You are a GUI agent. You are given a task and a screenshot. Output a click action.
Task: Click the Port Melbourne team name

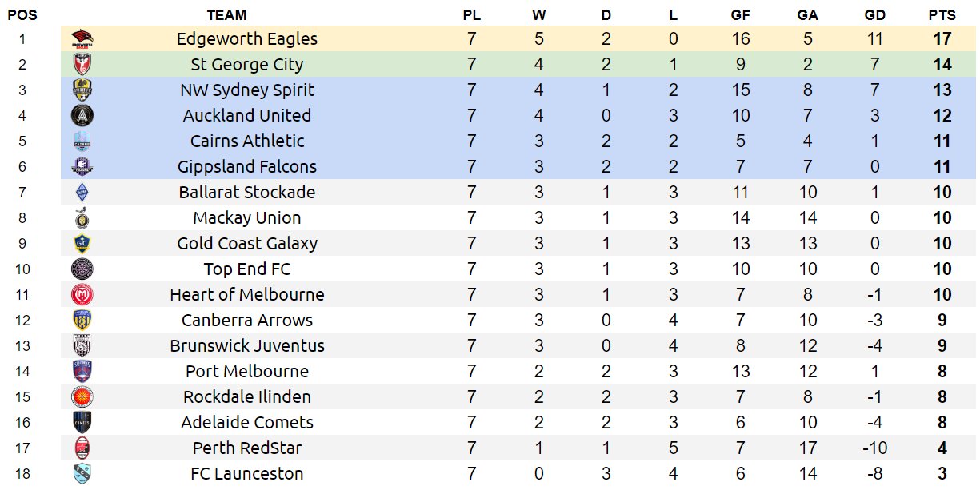tap(247, 371)
